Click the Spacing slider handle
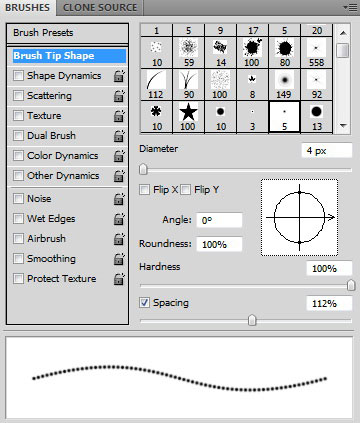The image size is (360, 423). (252, 320)
